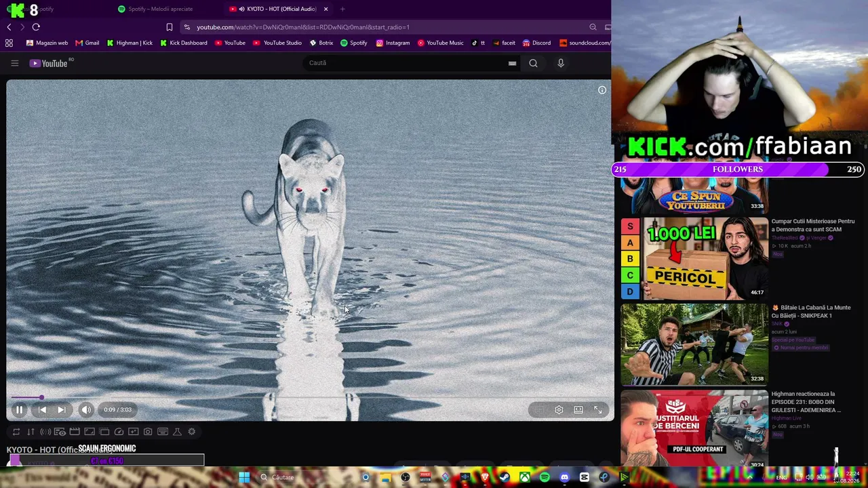
Task: Toggle the volume boost sound-wave icon
Action: (x=45, y=432)
